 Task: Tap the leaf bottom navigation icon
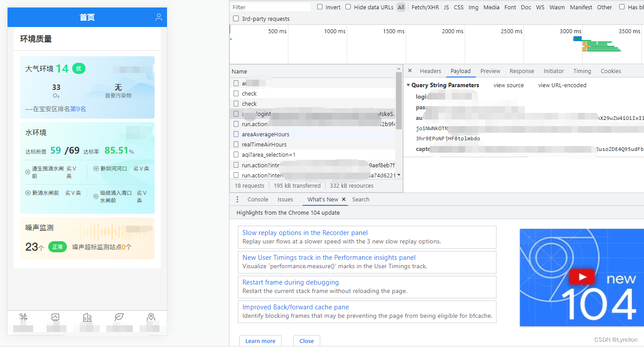[119, 317]
